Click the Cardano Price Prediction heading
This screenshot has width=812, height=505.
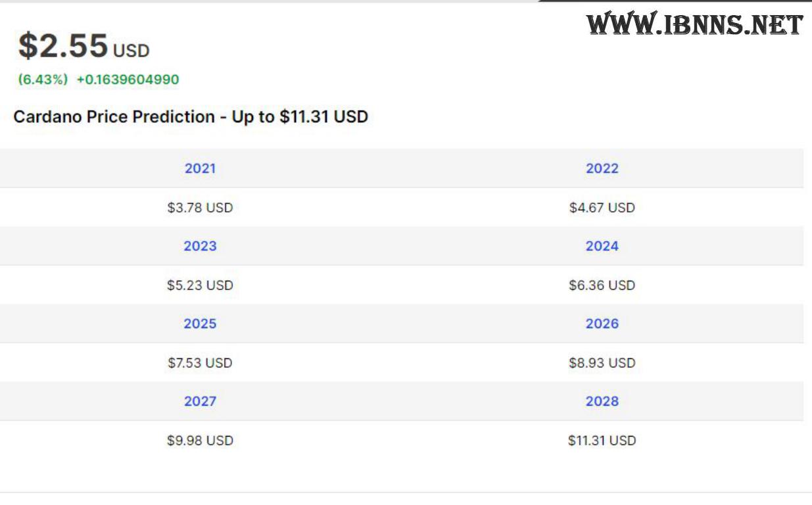(191, 117)
